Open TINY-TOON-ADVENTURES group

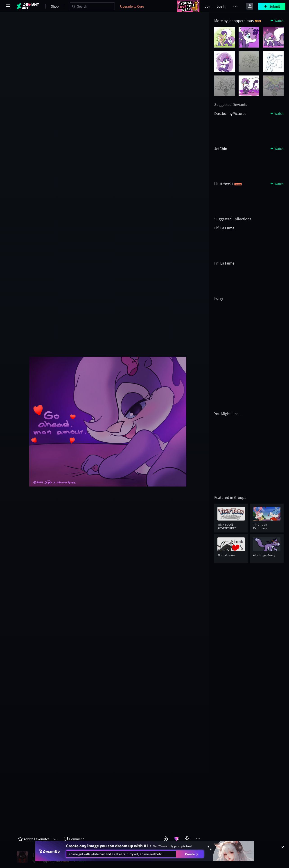point(231,518)
